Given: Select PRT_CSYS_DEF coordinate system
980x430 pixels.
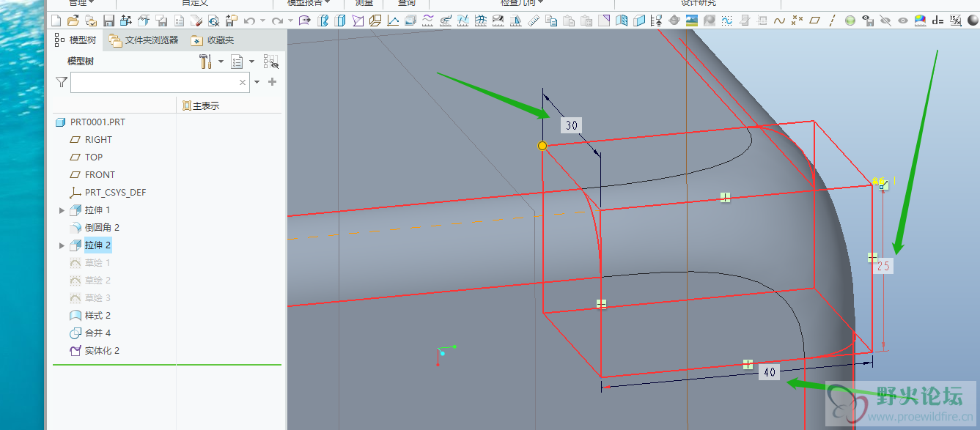Looking at the screenshot, I should 107,192.
